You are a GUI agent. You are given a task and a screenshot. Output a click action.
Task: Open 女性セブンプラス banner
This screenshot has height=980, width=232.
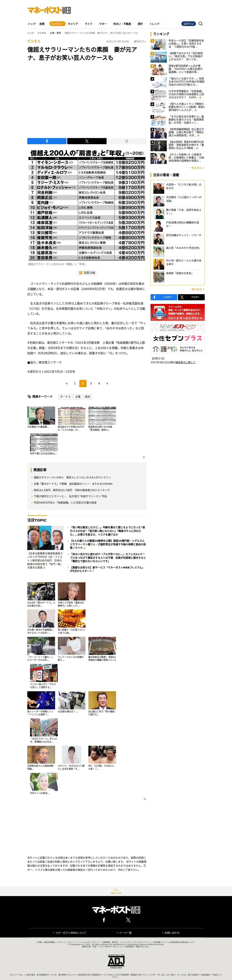coord(177,338)
